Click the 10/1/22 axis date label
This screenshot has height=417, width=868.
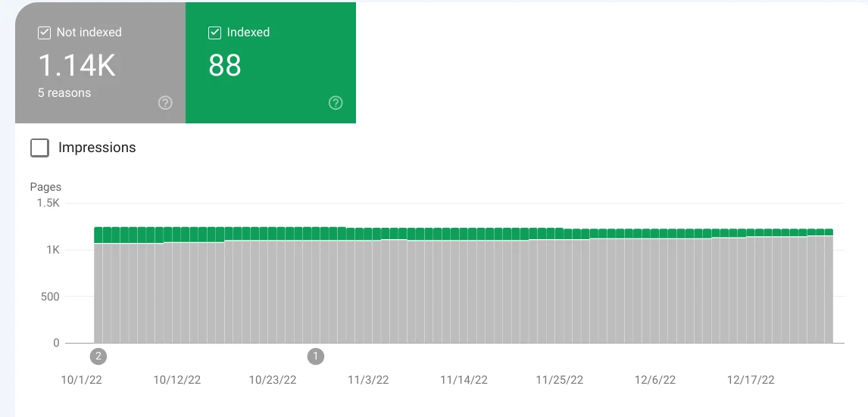pyautogui.click(x=81, y=380)
